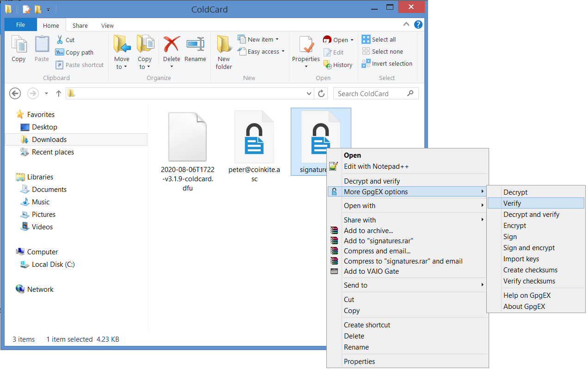Click the Copy path icon
The image size is (588, 369).
pos(60,52)
